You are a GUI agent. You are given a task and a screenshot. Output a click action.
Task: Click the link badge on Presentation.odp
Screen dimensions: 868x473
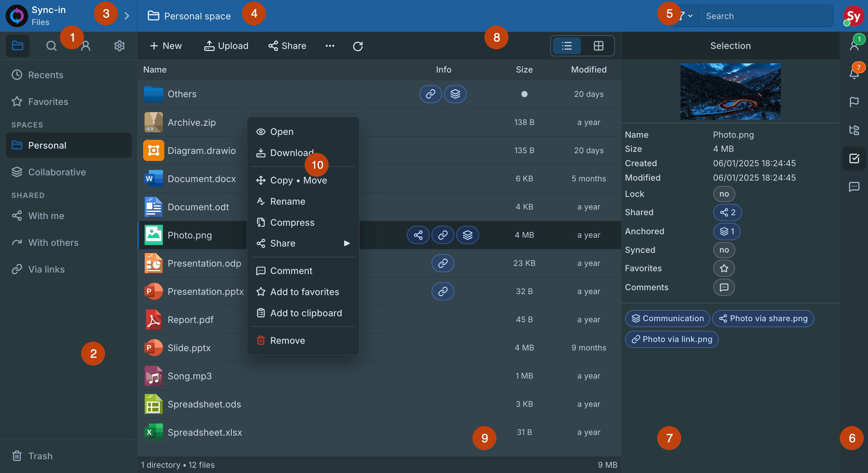[x=443, y=263]
